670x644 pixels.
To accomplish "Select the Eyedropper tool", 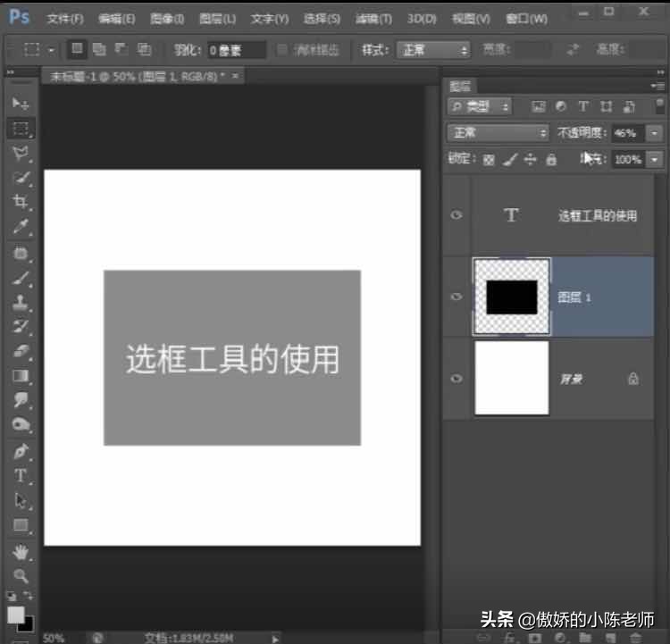I will 20,226.
